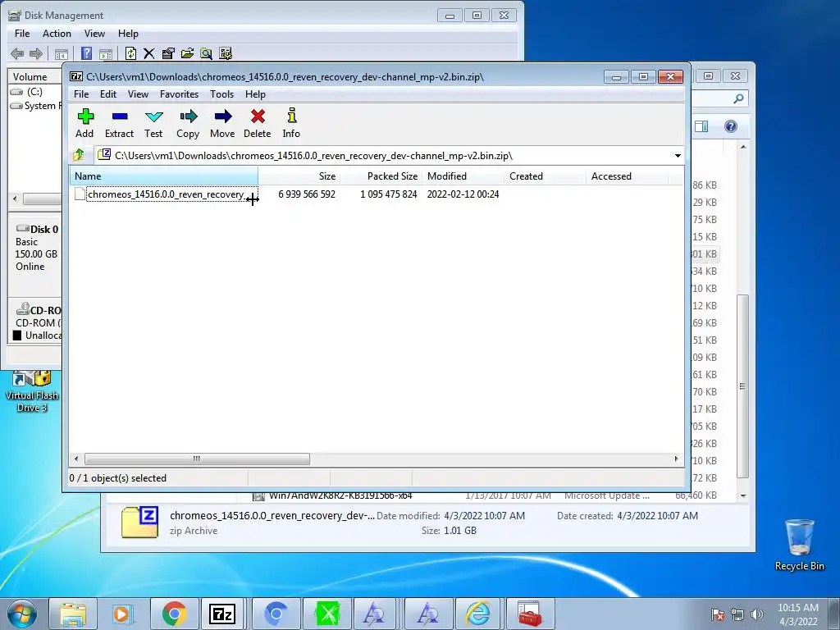Viewport: 840px width, 630px height.
Task: Click the red toolbox taskbar icon
Action: [x=530, y=614]
